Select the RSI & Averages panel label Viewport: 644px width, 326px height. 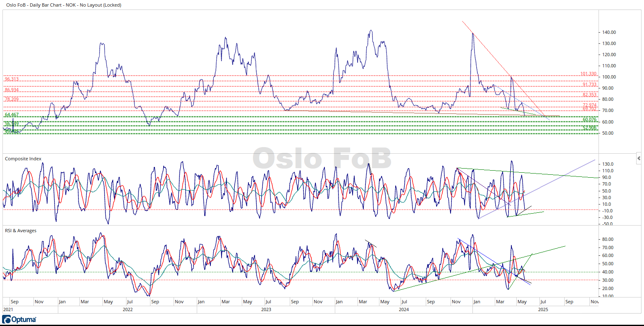click(x=21, y=231)
